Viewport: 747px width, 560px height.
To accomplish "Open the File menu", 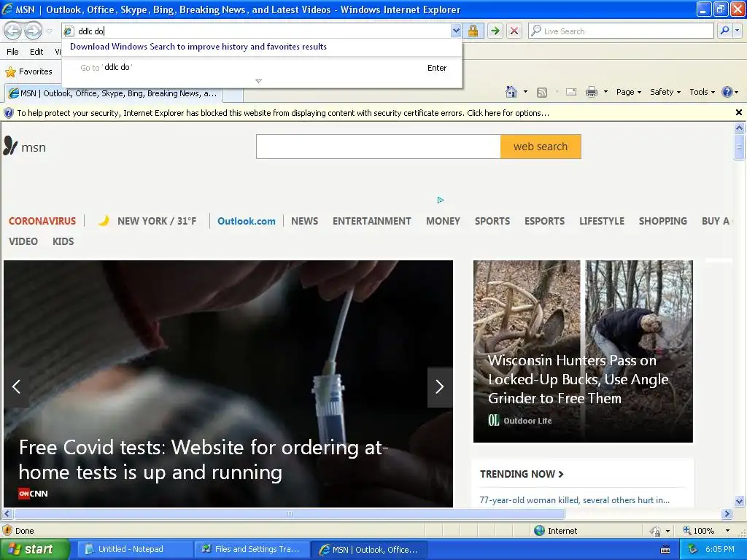I will [13, 52].
